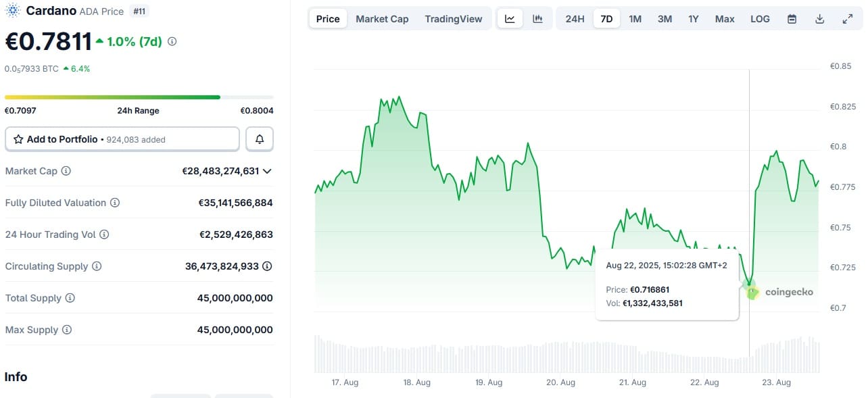Click the #11 rank badge
Image resolution: width=868 pixels, height=398 pixels.
click(x=140, y=11)
